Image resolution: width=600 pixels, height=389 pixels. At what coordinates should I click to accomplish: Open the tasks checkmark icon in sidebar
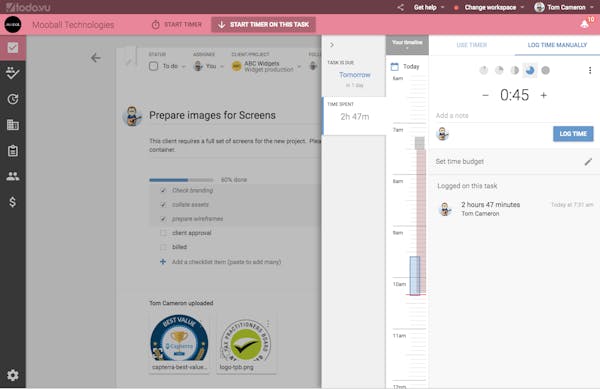[x=13, y=48]
